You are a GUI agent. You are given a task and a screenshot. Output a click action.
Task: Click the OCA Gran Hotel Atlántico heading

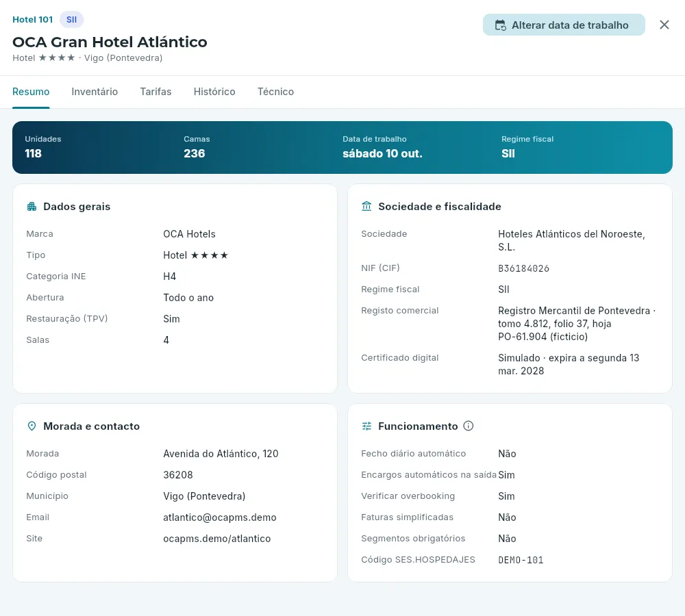(x=110, y=42)
